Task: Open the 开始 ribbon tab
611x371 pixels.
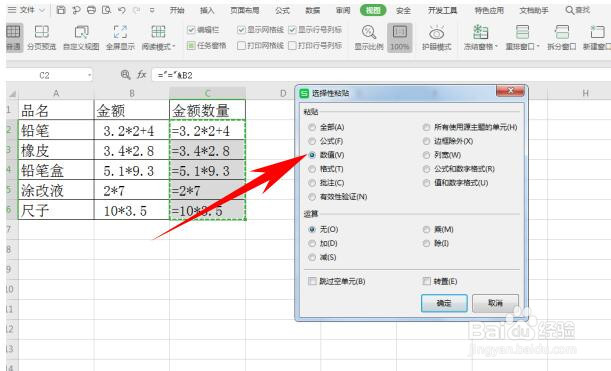Action: click(x=177, y=11)
